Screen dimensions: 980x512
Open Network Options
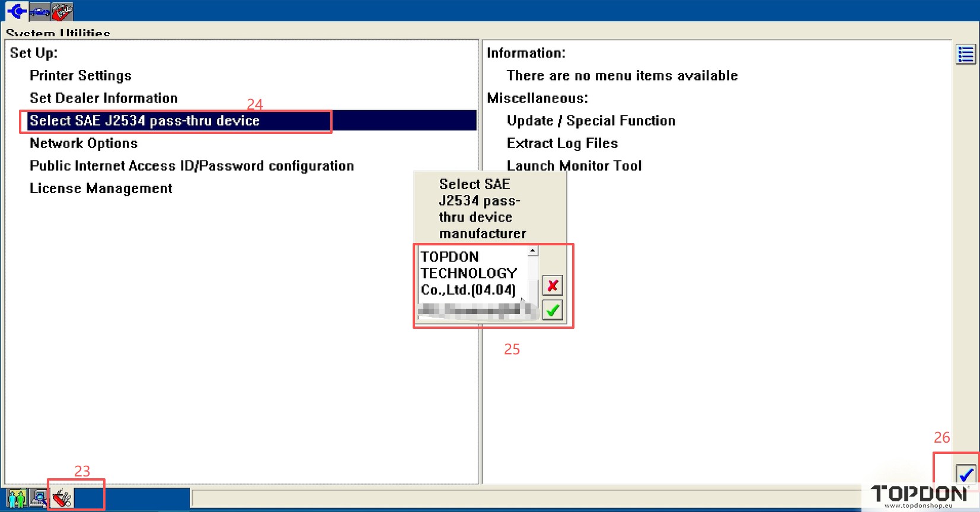84,143
